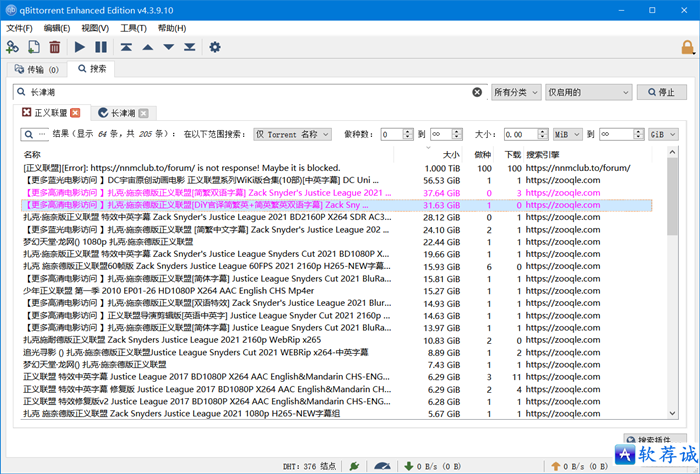Click 停止 search button

click(662, 92)
